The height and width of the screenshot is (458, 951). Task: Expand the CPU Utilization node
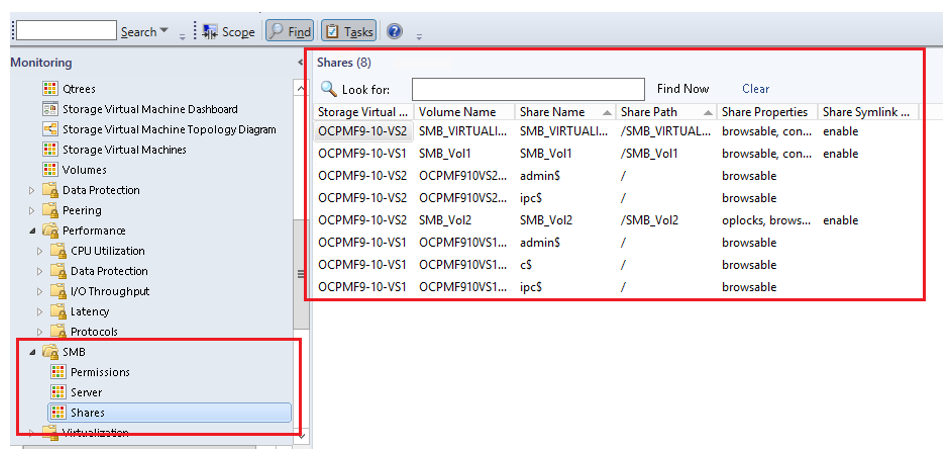pos(40,251)
